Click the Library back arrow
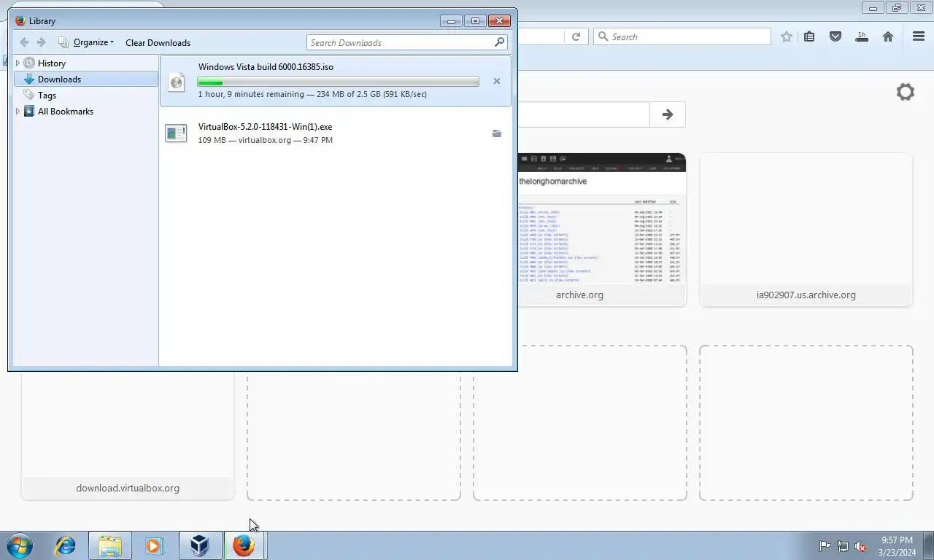 [x=24, y=42]
